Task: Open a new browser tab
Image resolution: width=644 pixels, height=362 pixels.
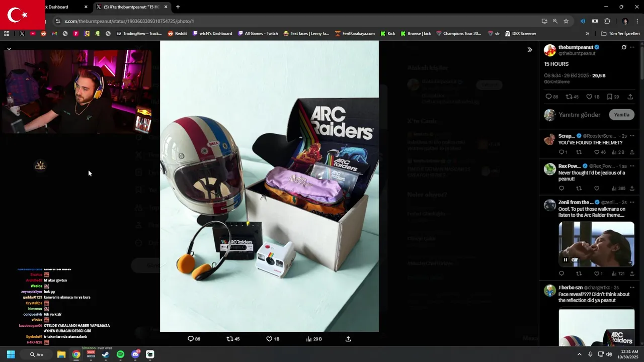Action: point(178,7)
